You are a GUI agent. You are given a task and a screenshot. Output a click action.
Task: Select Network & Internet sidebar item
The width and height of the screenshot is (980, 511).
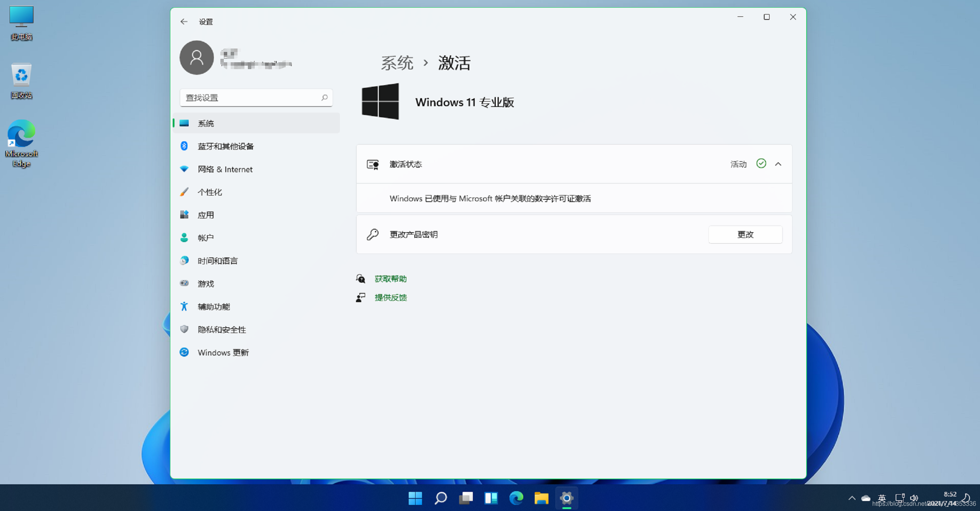225,169
